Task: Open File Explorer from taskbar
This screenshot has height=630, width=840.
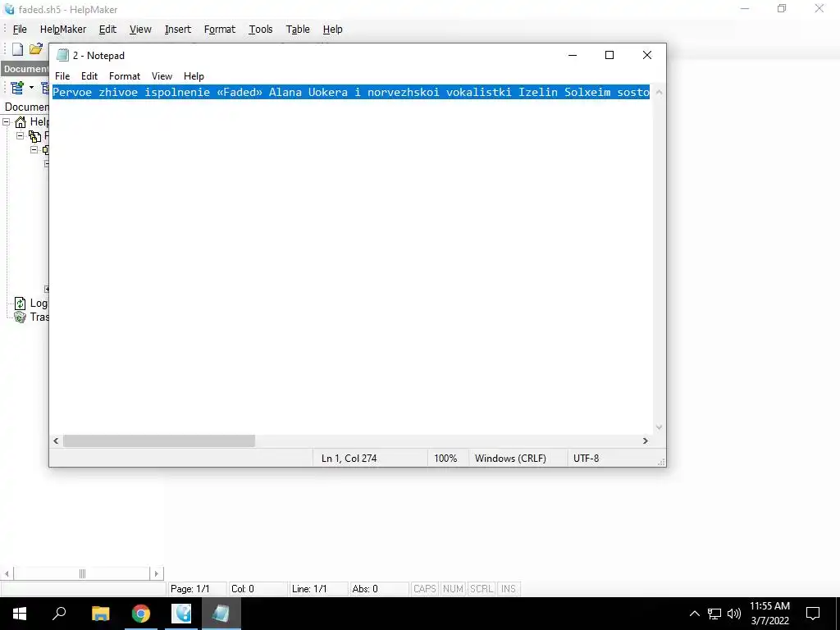Action: click(100, 614)
